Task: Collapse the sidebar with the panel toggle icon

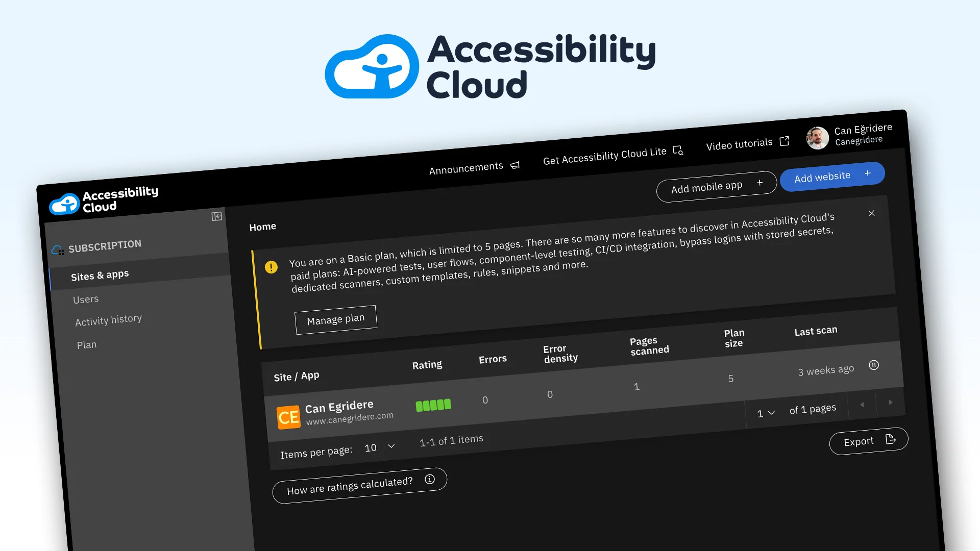Action: click(x=217, y=216)
